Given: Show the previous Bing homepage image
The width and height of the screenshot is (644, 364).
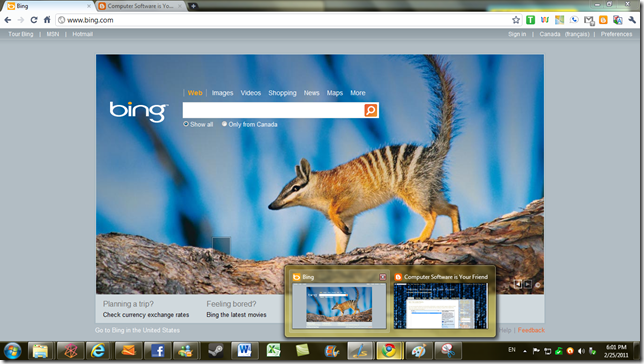Looking at the screenshot, I should click(518, 284).
